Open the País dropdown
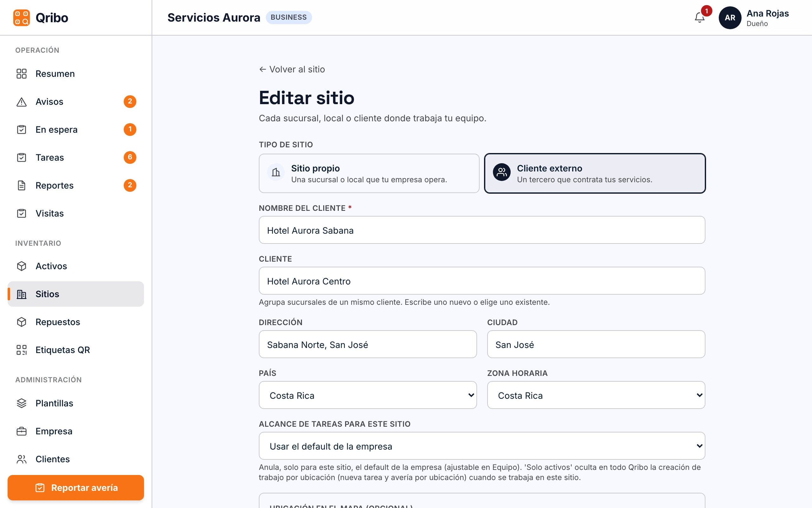This screenshot has height=508, width=812. coord(367,395)
